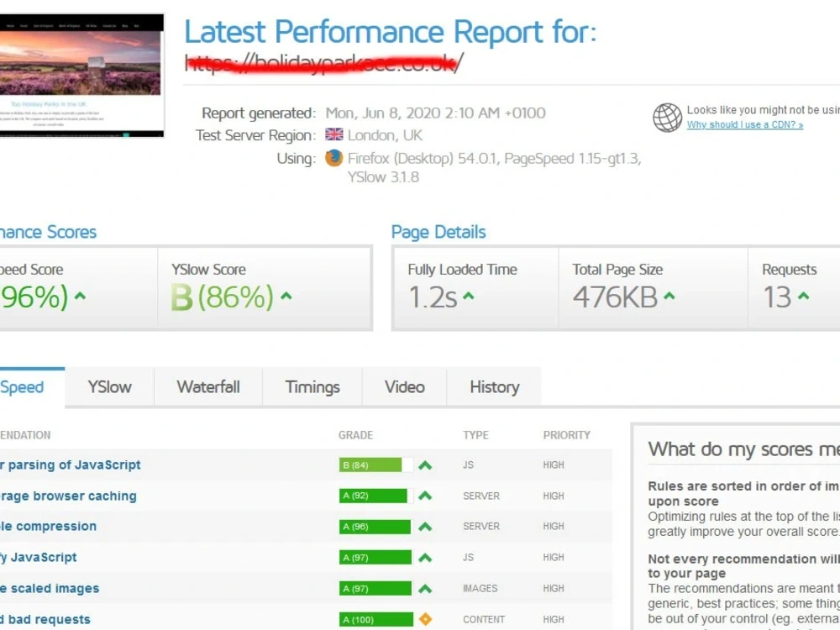Viewport: 840px width, 630px height.
Task: Click the A (100) grade bar
Action: pos(376,619)
